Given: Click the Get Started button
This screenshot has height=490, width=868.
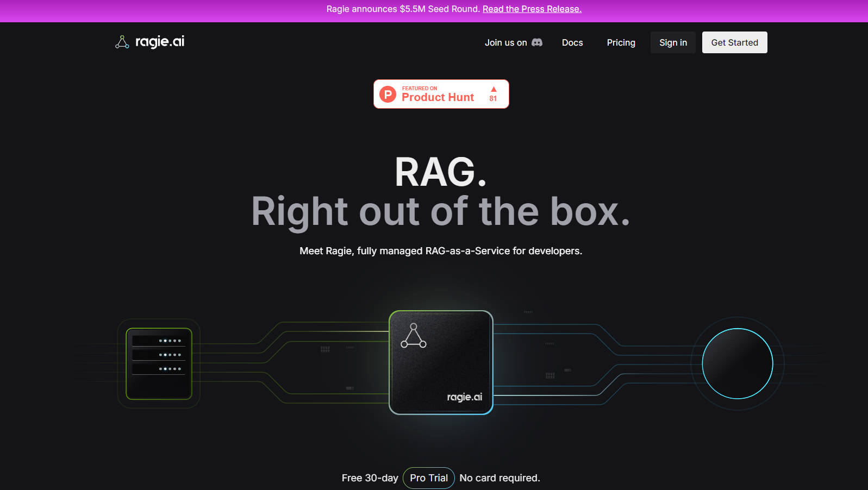Looking at the screenshot, I should [734, 42].
